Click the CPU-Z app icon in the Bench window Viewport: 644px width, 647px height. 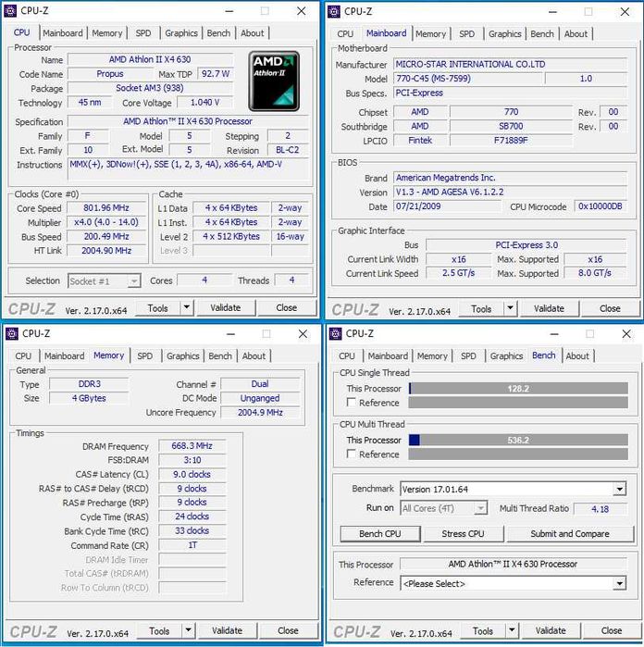(335, 333)
